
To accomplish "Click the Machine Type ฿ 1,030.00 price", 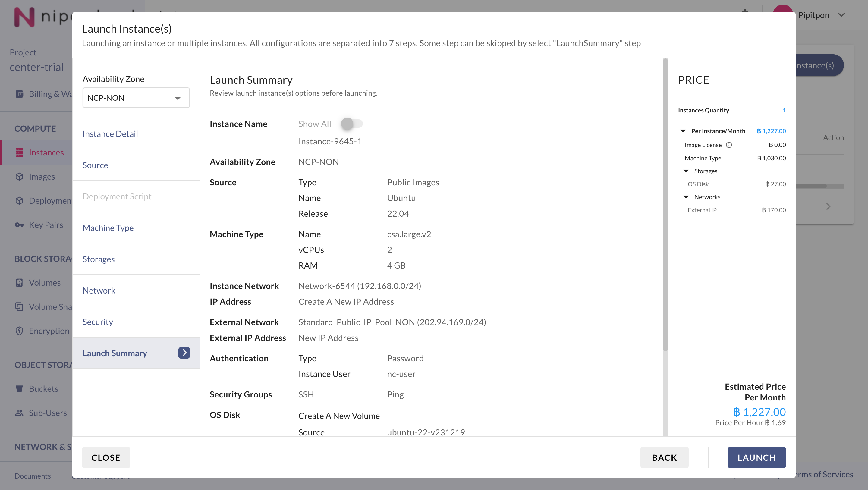I will tap(771, 158).
